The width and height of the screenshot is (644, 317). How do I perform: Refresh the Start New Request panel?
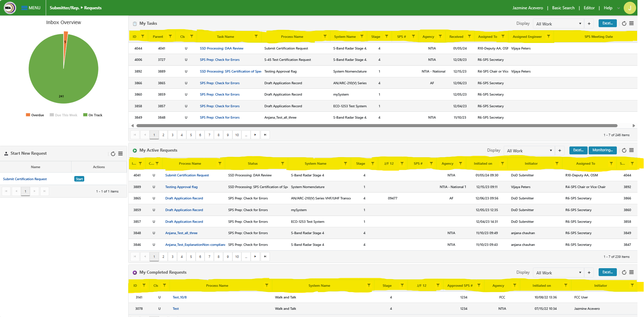113,154
